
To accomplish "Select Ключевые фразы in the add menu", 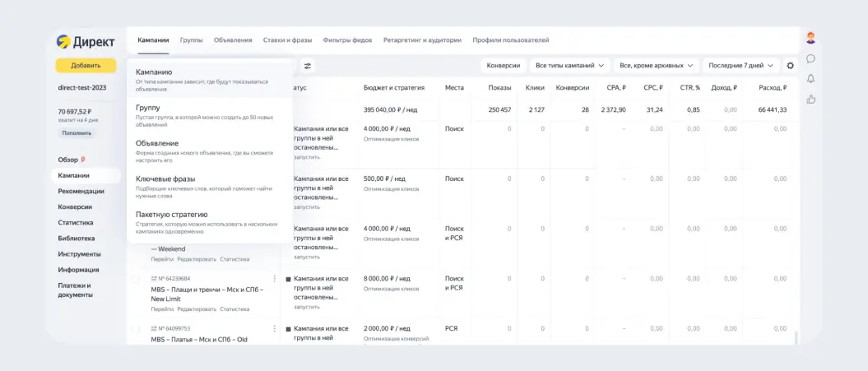I will pyautogui.click(x=210, y=188).
